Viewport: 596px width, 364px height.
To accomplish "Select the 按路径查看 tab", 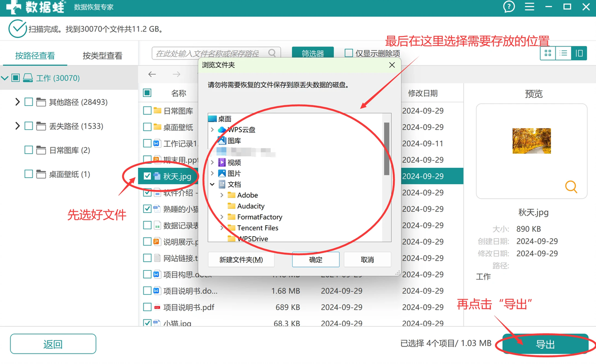I will click(35, 56).
